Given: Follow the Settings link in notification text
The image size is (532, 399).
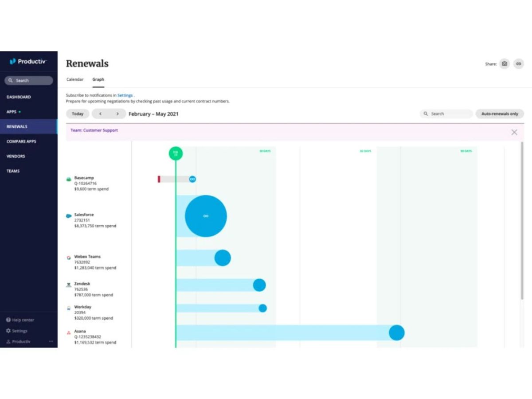Looking at the screenshot, I should pos(125,95).
